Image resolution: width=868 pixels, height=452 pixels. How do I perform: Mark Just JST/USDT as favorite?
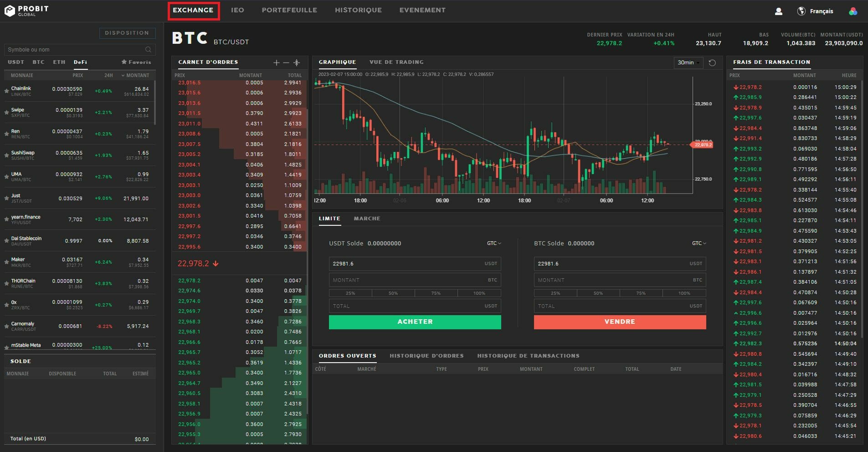click(7, 198)
